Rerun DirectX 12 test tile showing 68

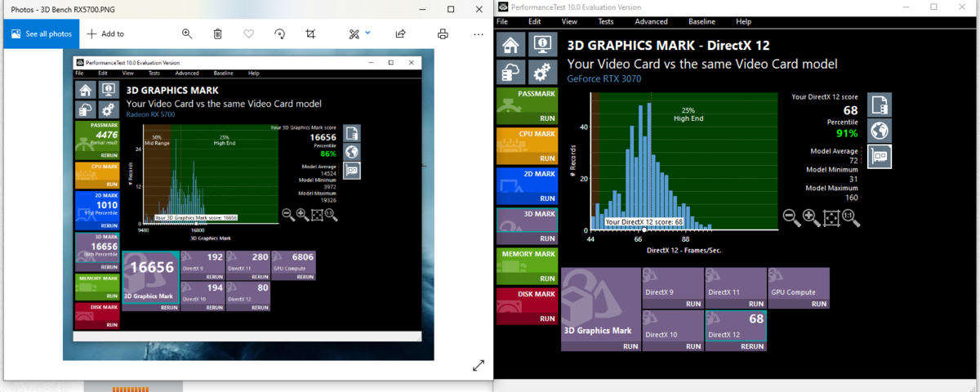(x=737, y=330)
